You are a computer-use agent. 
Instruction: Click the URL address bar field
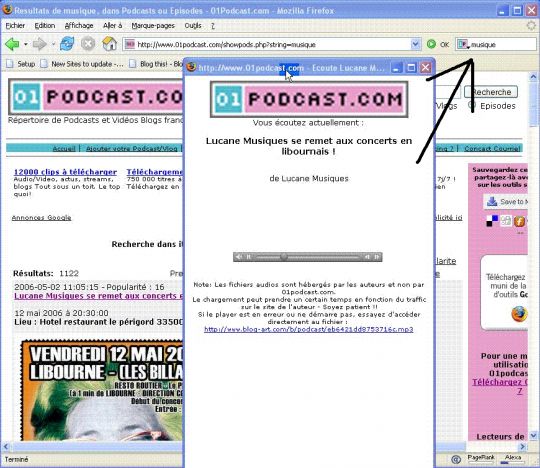(272, 44)
